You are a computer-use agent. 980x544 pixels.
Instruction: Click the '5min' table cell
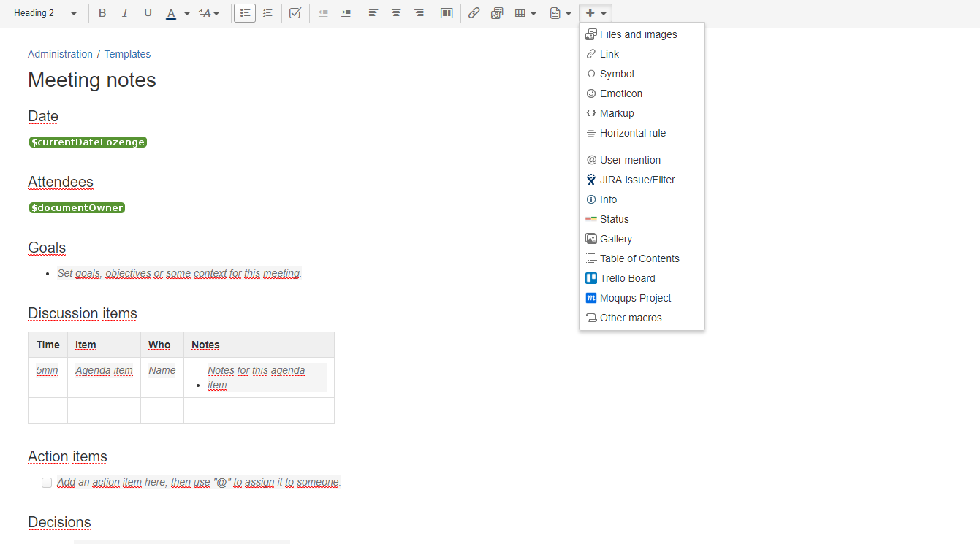pos(48,378)
